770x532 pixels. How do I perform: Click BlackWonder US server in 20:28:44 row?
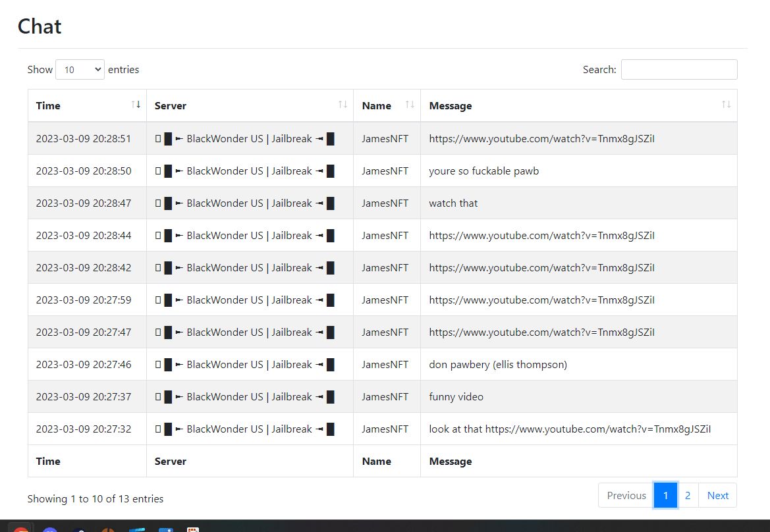[x=244, y=236]
